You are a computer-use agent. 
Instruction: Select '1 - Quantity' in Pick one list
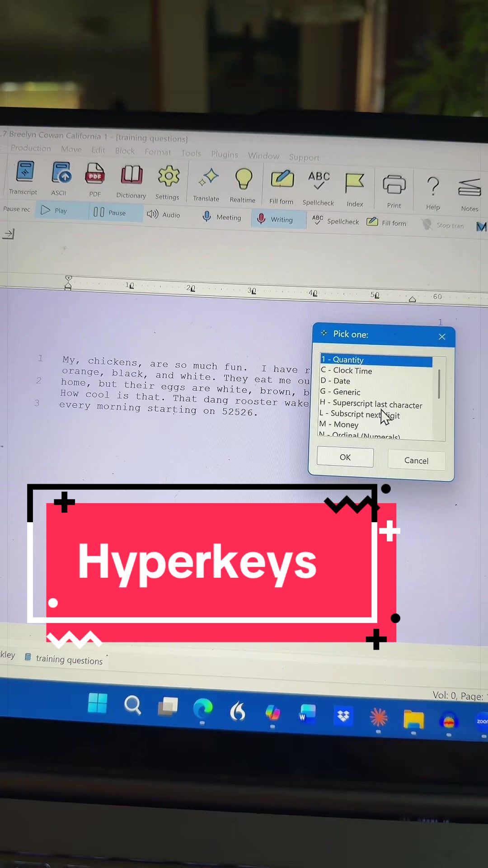point(376,360)
